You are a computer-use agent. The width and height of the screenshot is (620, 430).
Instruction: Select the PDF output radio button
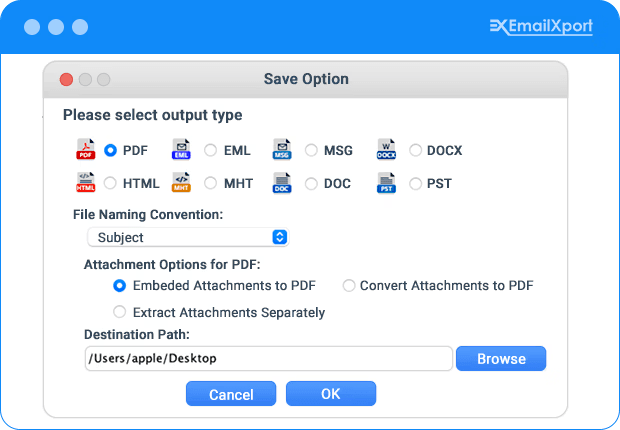[110, 150]
